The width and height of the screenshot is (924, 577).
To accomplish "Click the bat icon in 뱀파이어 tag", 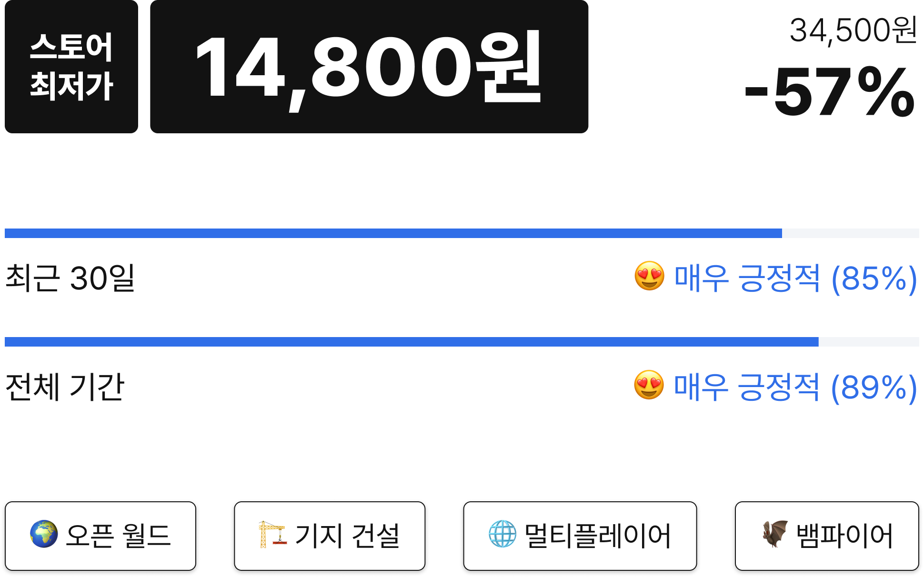I will (774, 534).
